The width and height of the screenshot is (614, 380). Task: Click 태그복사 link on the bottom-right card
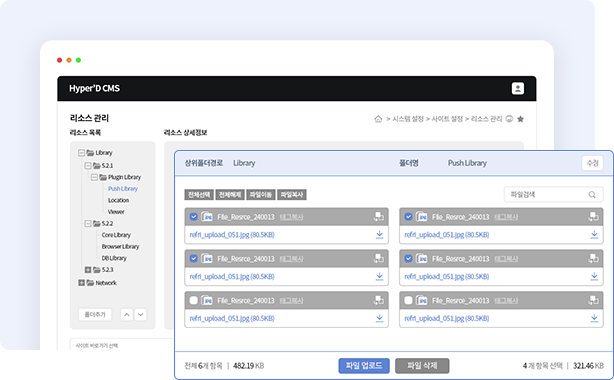point(506,301)
